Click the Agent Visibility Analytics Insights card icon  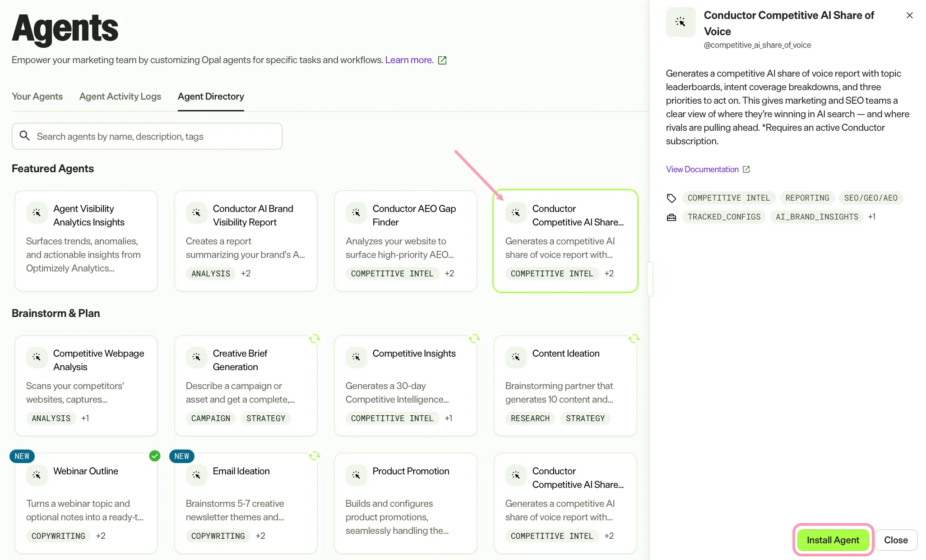37,212
